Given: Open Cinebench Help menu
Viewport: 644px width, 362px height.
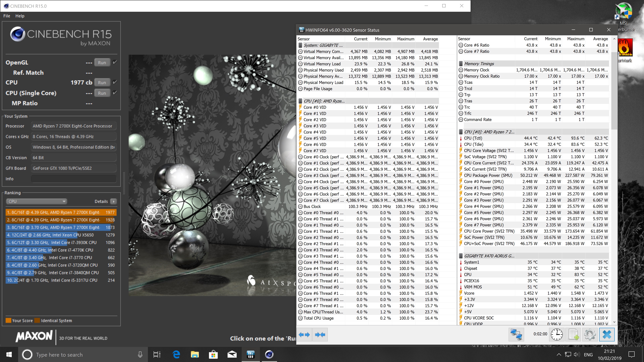Looking at the screenshot, I should click(20, 16).
